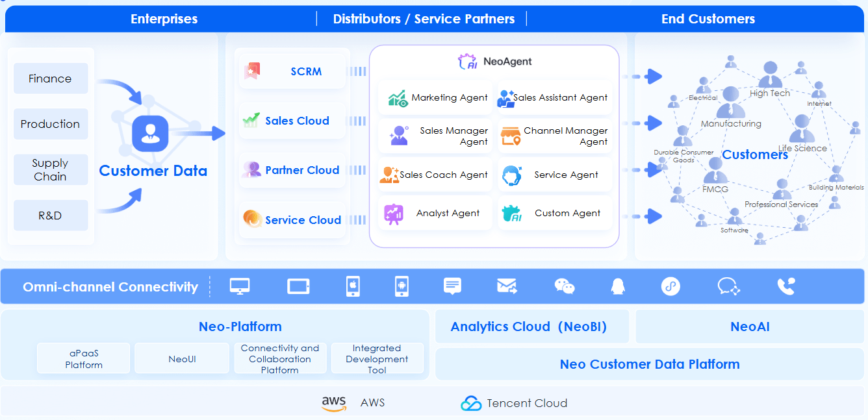868x420 pixels.
Task: Click the High Tech customer node
Action: pyautogui.click(x=771, y=75)
